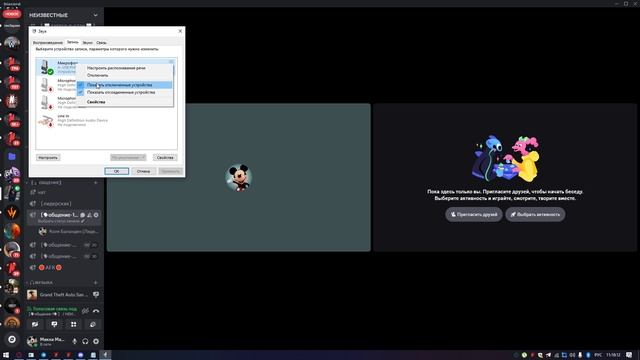Open the default-device dropdown in the Sound dialog
The height and width of the screenshot is (360, 640).
click(128, 158)
